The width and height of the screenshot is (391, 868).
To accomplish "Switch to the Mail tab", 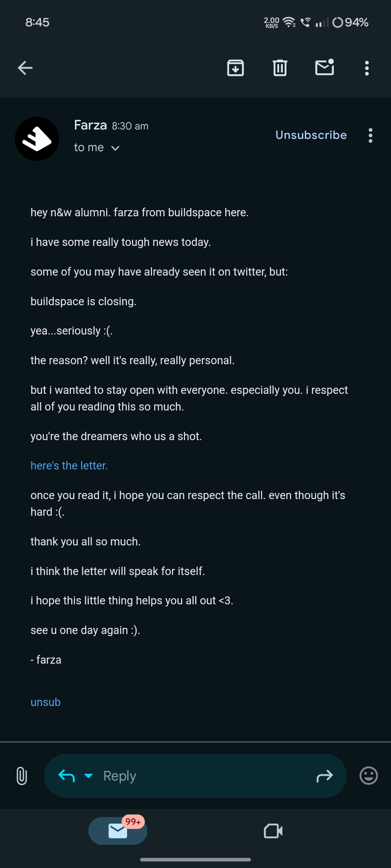I will 118,831.
